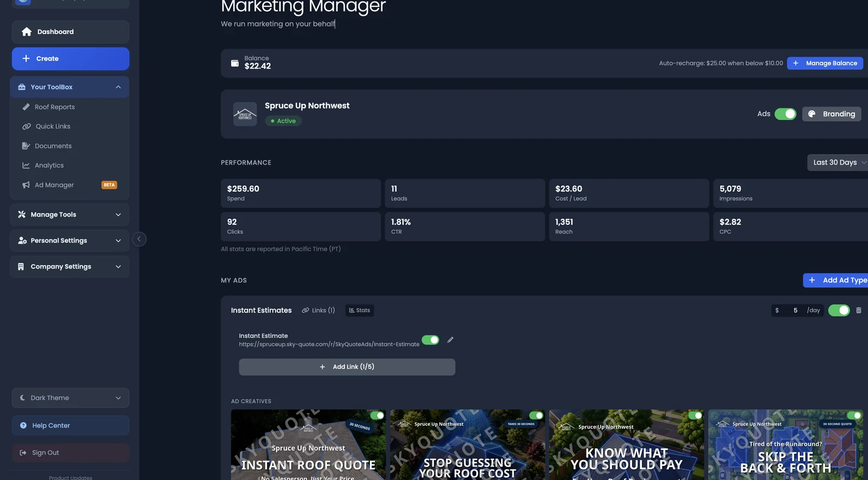Toggle the Instant Roof Quote creative

377,415
